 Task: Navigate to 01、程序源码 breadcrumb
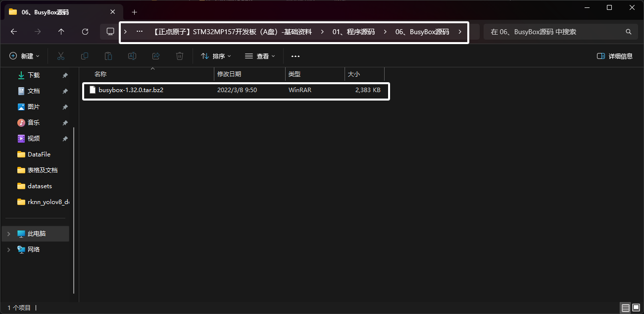point(353,32)
